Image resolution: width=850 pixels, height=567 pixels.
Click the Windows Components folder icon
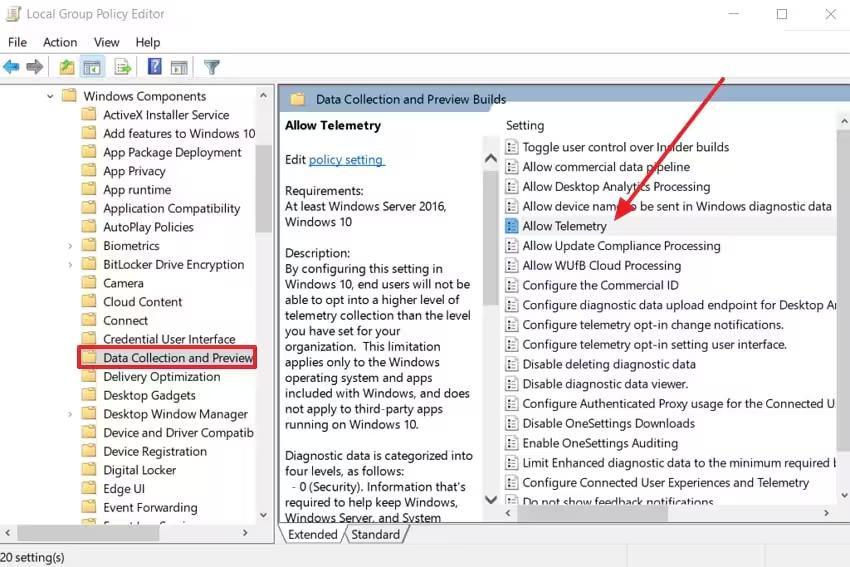click(69, 96)
